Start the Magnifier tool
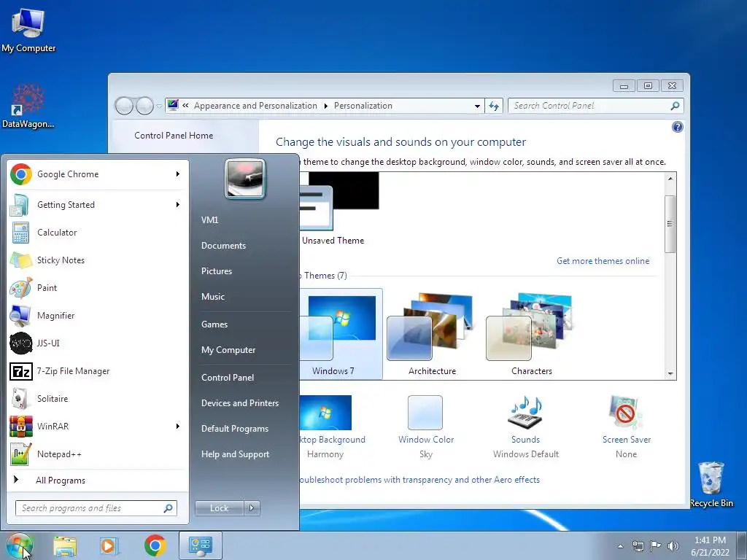 click(x=97, y=315)
